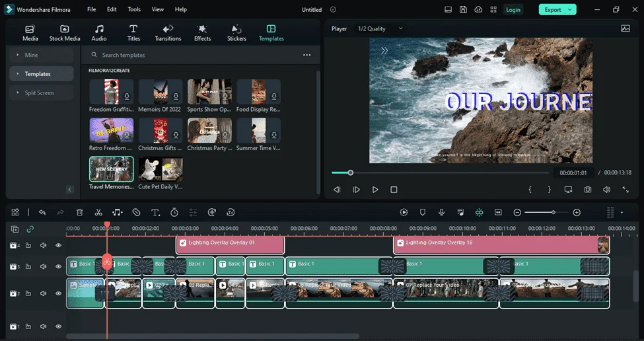Open the Tools menu
This screenshot has height=341, width=644.
click(x=134, y=9)
